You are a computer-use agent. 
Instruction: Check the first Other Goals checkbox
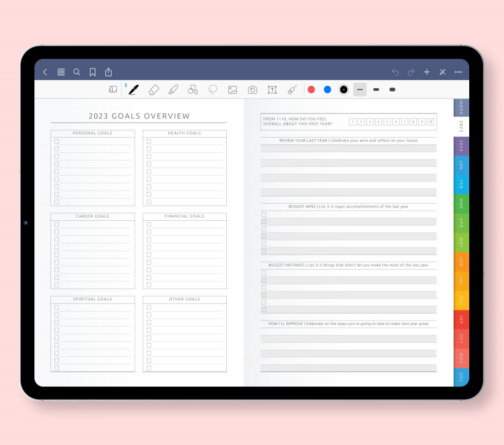click(149, 307)
